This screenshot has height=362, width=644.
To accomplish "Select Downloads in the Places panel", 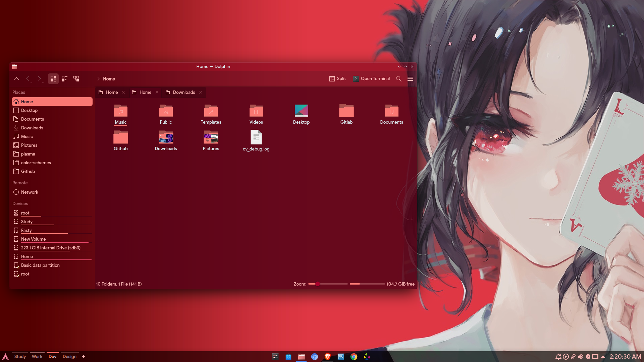I will (52, 128).
